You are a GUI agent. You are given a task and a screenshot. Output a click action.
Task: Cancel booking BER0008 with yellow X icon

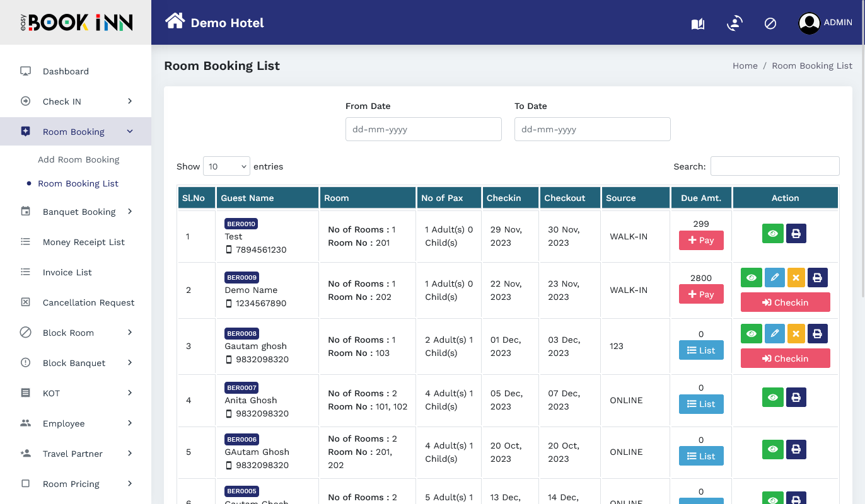[796, 334]
